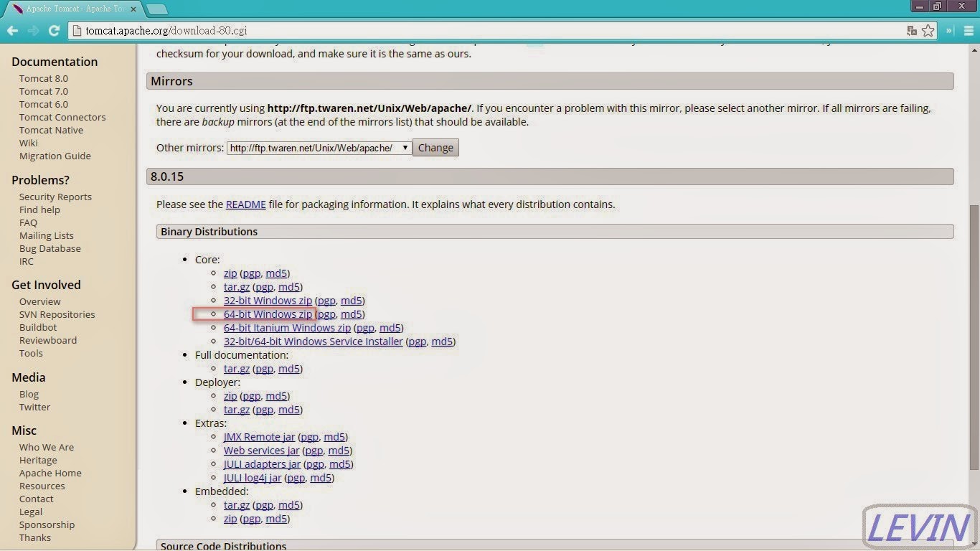Open md5 checksum for JMX Remote jar

click(x=334, y=437)
